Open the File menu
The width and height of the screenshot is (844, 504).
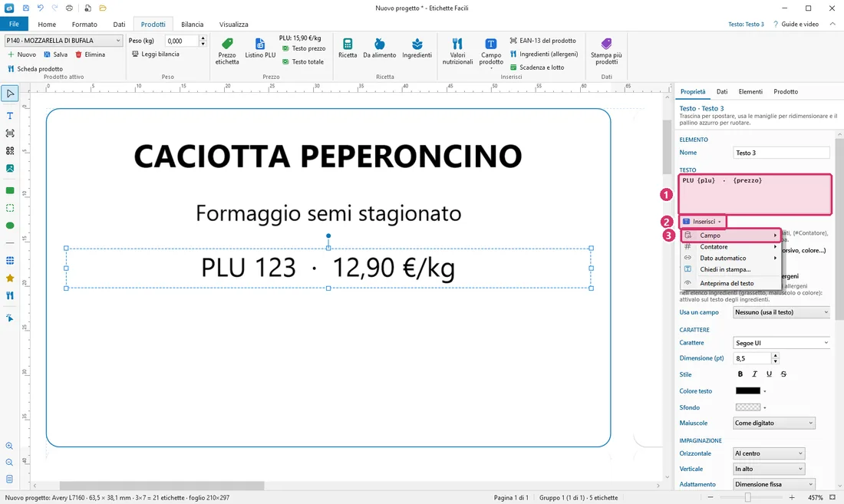tap(14, 25)
